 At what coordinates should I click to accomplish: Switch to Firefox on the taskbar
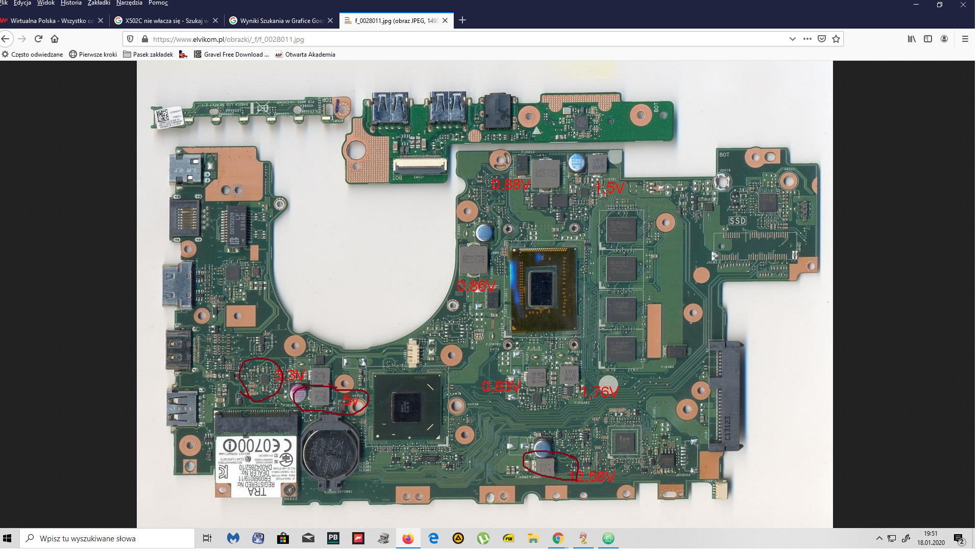408,539
